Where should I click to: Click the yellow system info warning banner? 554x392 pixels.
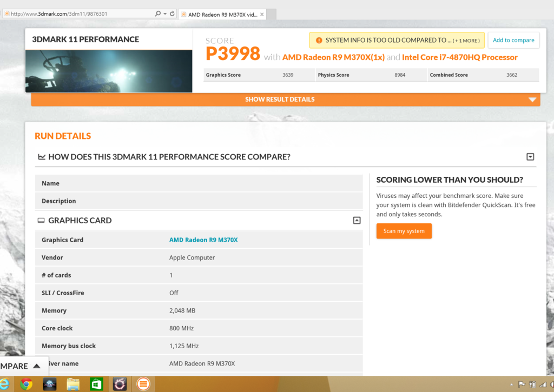(397, 40)
